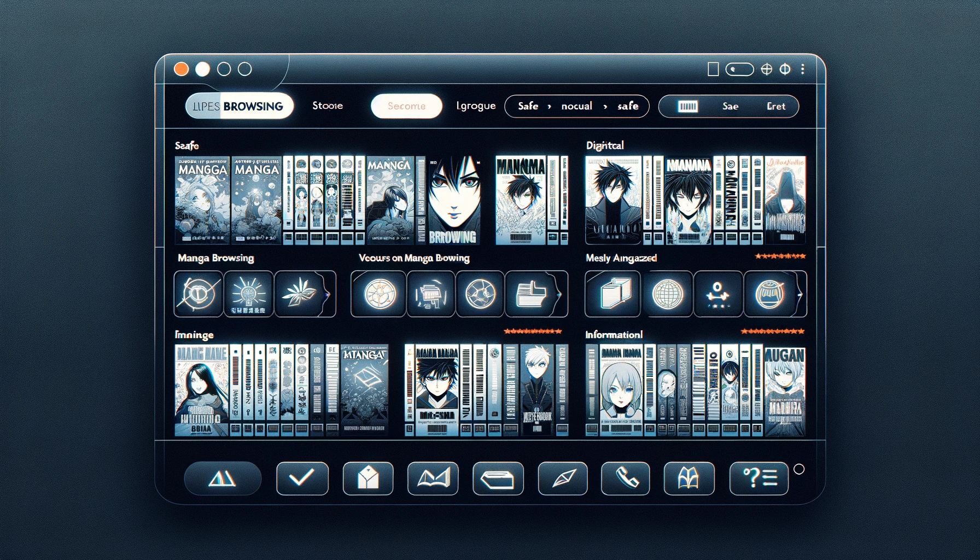Image resolution: width=980 pixels, height=560 pixels.
Task: Click the person download icon under Mesly Angazed
Action: tap(717, 294)
